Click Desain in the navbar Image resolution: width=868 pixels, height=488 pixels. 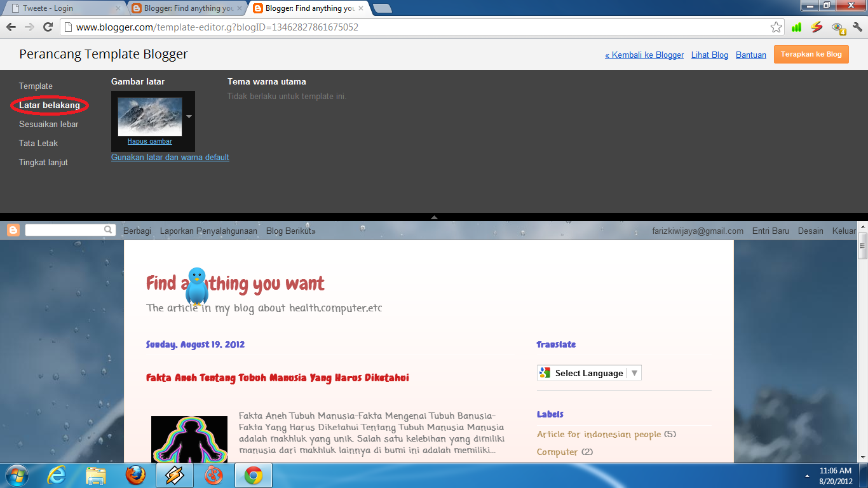click(x=811, y=231)
